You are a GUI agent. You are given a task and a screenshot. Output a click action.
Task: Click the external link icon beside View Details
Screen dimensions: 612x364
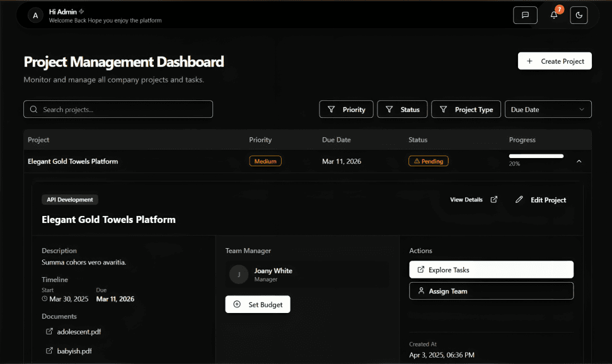point(494,200)
